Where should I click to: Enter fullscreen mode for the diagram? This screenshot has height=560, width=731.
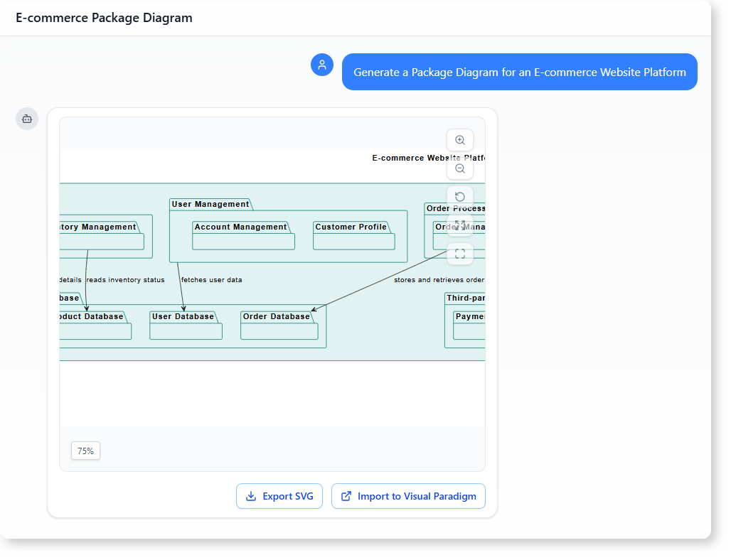click(x=459, y=254)
